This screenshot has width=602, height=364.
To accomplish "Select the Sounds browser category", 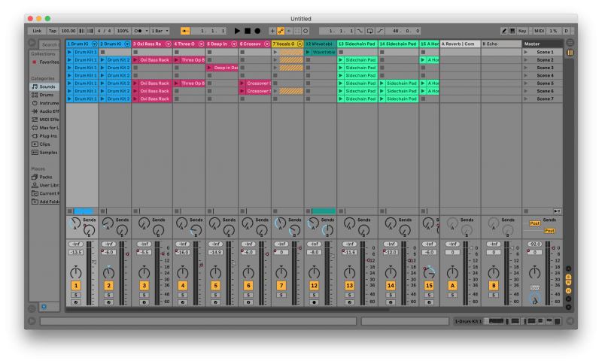I will pos(44,86).
